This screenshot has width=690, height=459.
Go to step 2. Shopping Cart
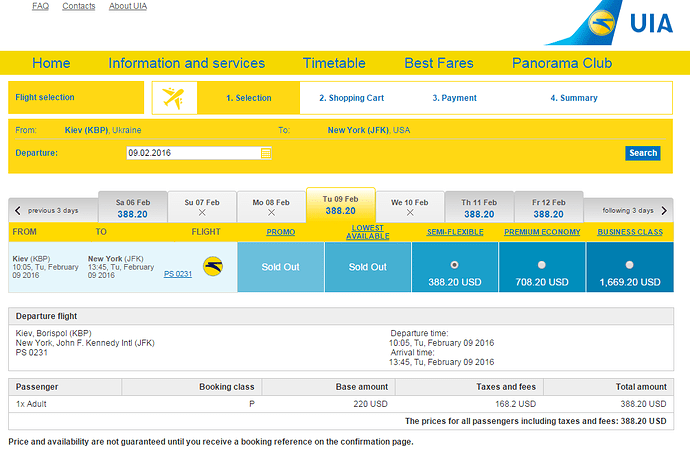point(352,98)
